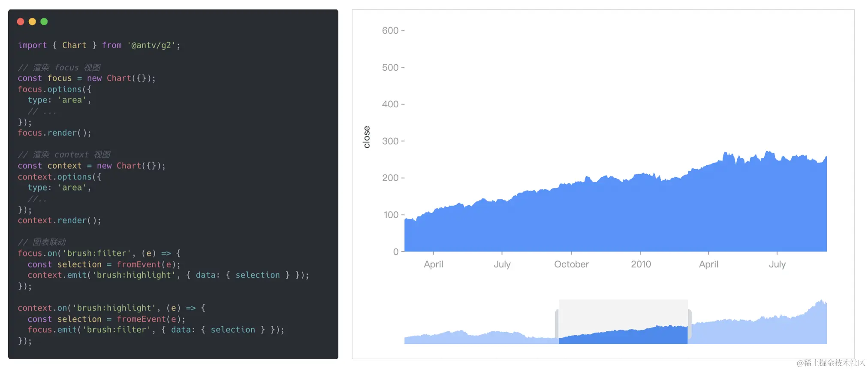Click the "context.emit('brush:highlight'" code line
868x370 pixels.
click(168, 275)
